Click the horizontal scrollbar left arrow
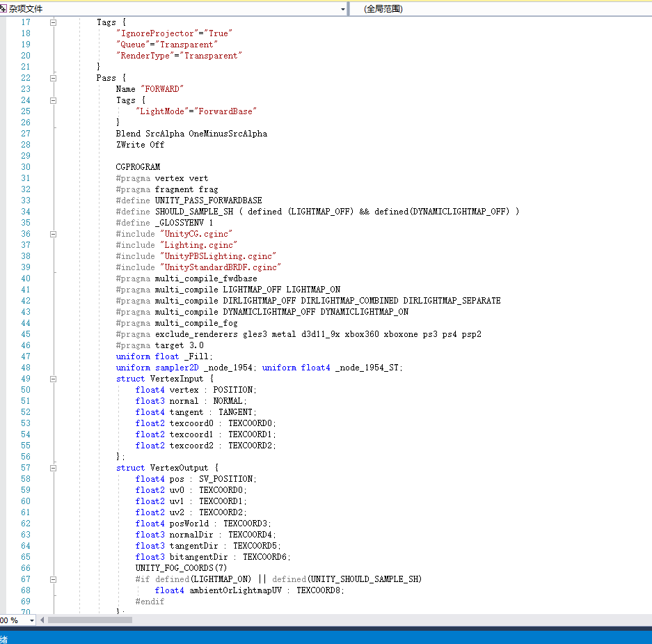 42,620
